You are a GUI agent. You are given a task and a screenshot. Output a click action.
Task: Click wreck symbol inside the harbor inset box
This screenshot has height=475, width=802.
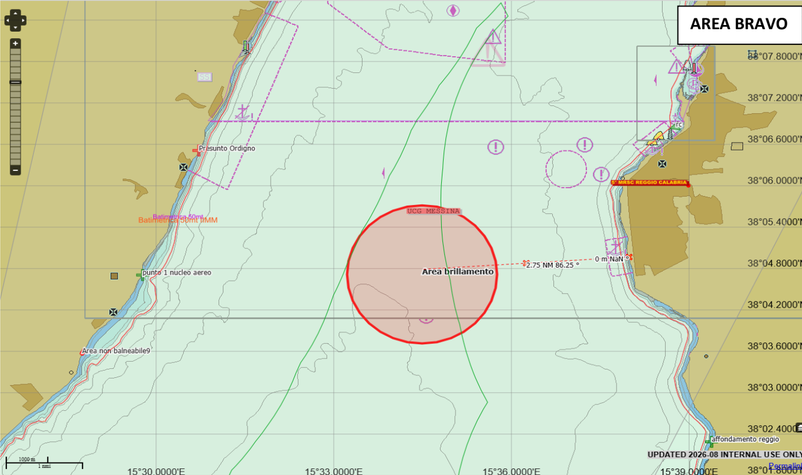704,89
